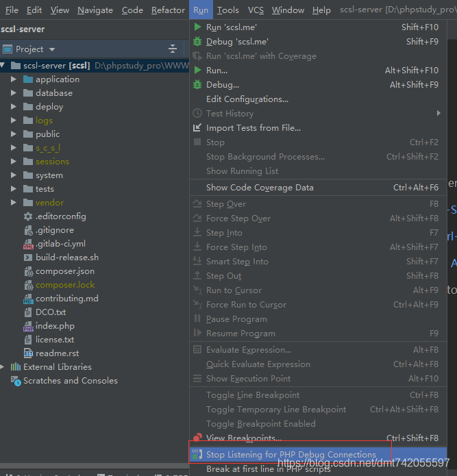
Task: Click the contributing.md MD file icon
Action: (x=28, y=299)
